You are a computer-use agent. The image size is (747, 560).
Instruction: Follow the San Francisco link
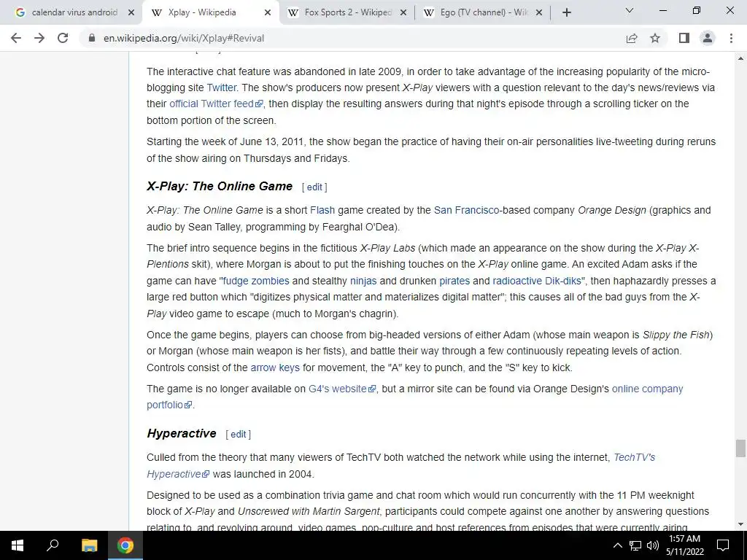pos(466,210)
